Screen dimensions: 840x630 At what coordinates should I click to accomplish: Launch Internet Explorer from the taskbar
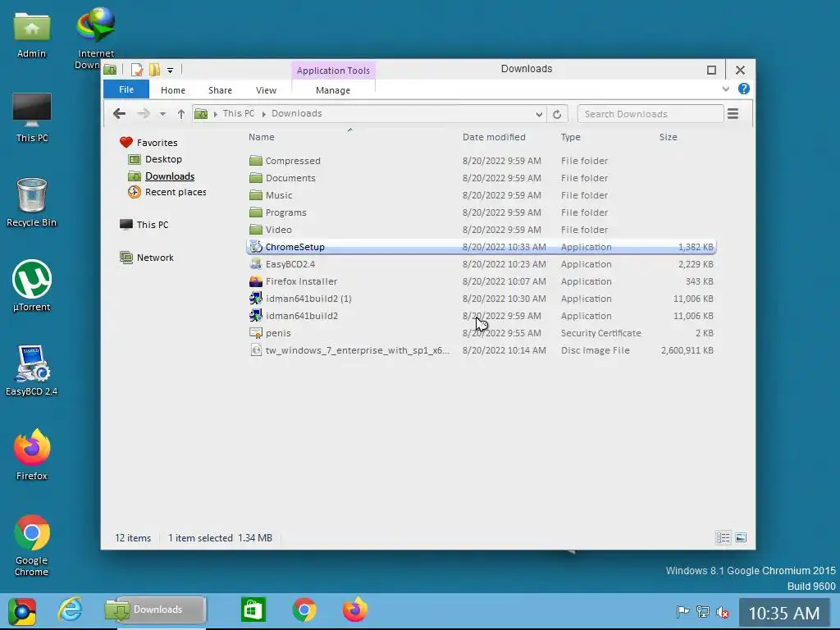[x=71, y=610]
